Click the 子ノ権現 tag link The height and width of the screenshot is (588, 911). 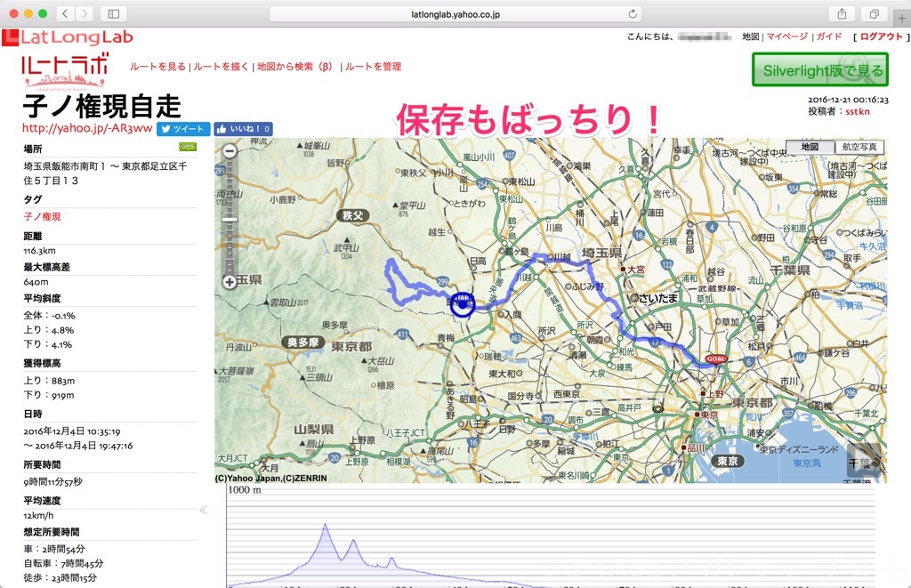point(42,216)
